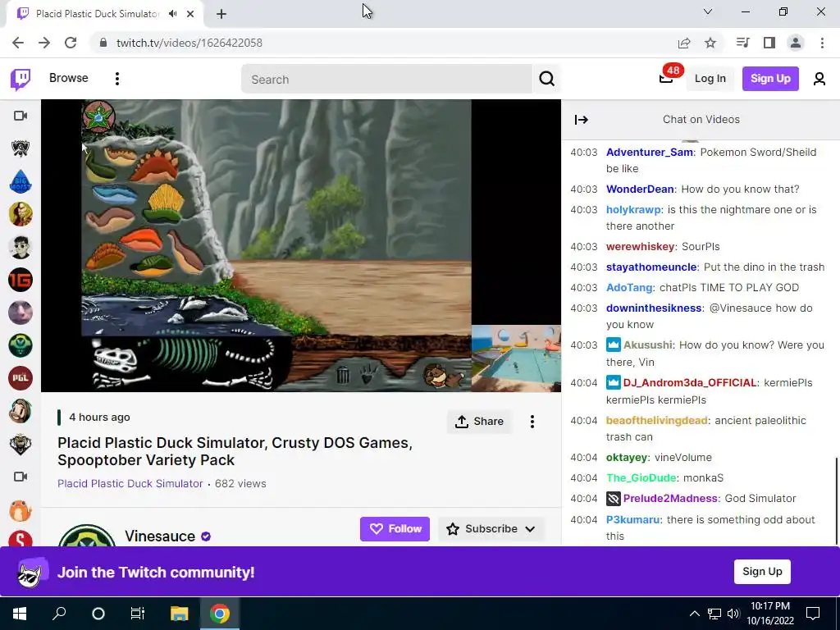Open the user profile icon in Twitch header
The width and height of the screenshot is (840, 630).
tap(819, 79)
